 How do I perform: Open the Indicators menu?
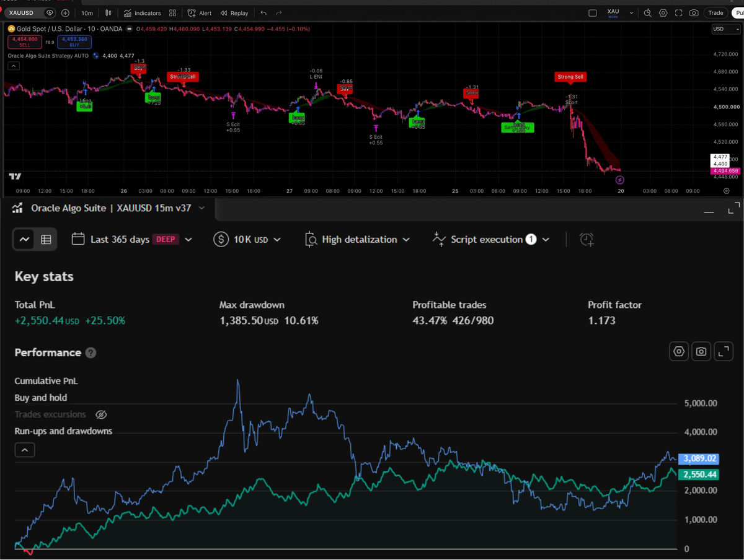(x=142, y=13)
